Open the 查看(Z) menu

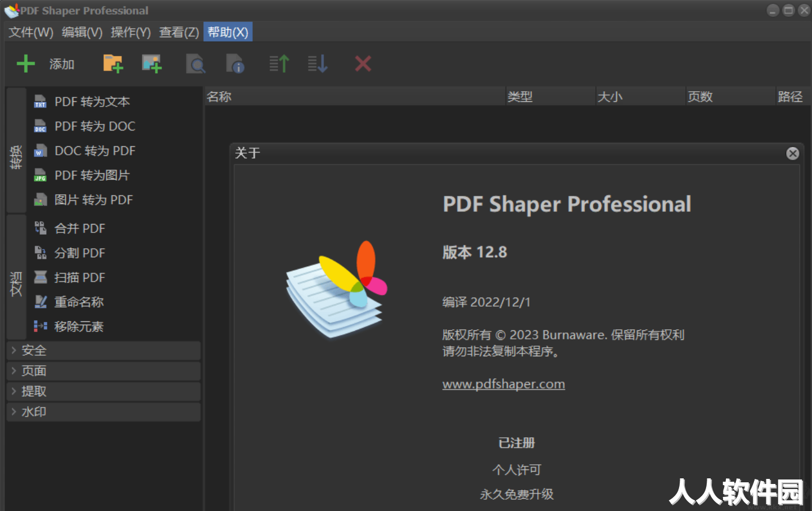tap(179, 32)
